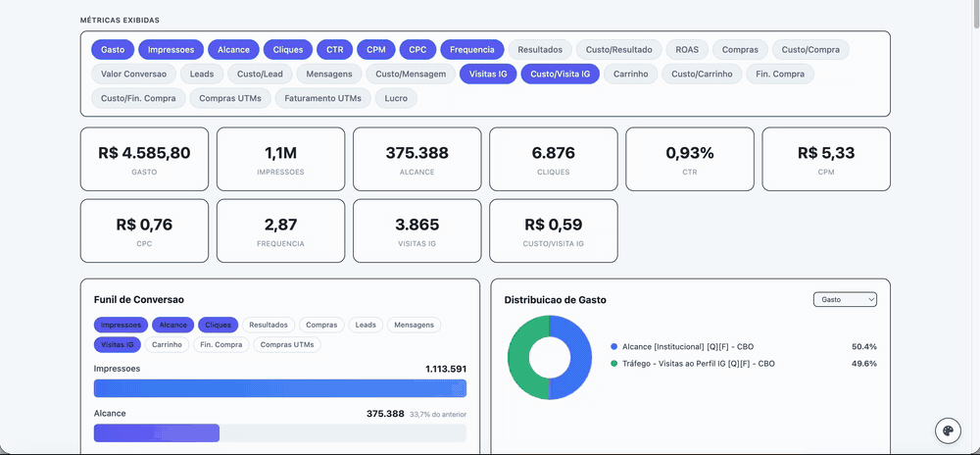Screen dimensions: 980x455
Task: Disable the Visitas IG metric chip in Métricas Exibidas
Action: coord(488,74)
